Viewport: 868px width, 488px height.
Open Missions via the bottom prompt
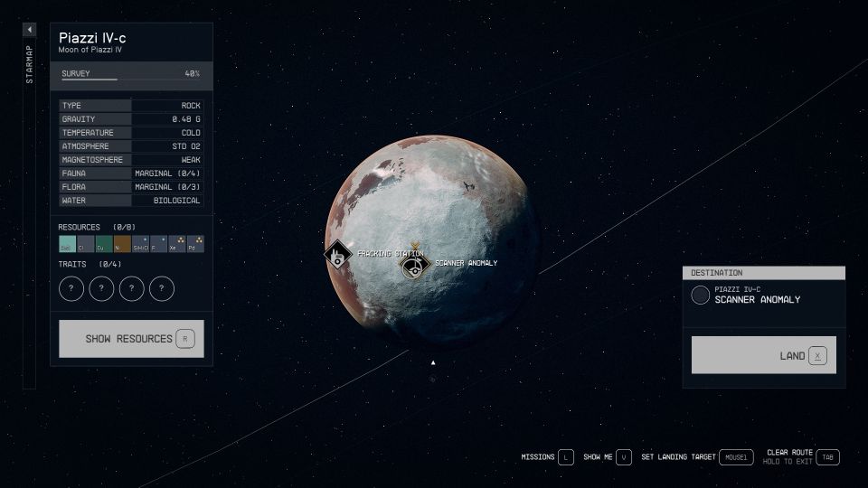537,457
